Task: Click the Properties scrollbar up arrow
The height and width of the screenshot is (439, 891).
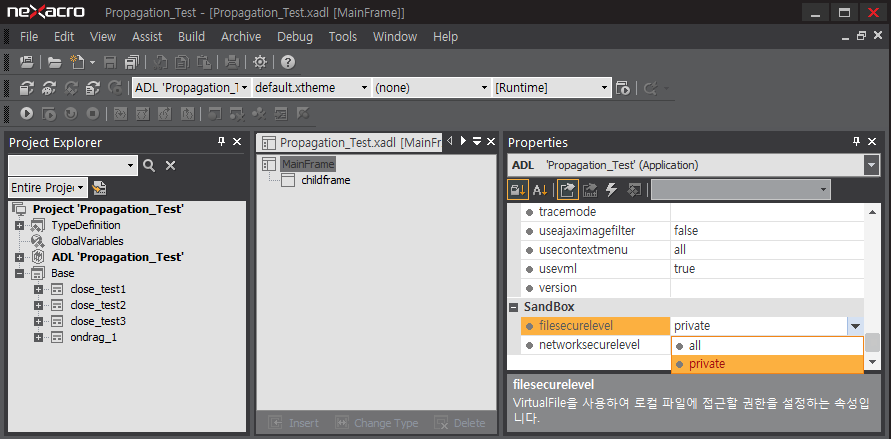Action: [x=872, y=212]
